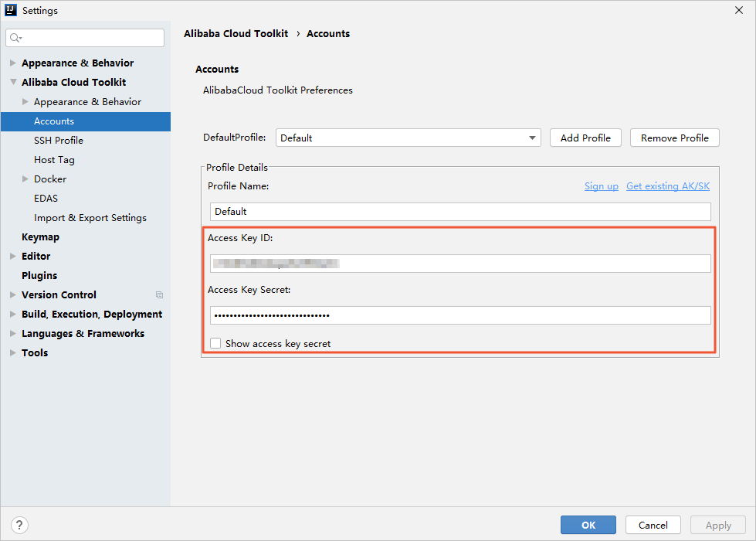
Task: Click the Accounts breadcrumb label
Action: (328, 33)
